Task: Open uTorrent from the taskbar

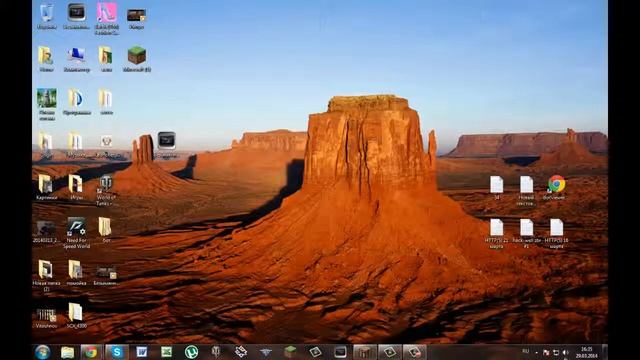Action: [191, 352]
